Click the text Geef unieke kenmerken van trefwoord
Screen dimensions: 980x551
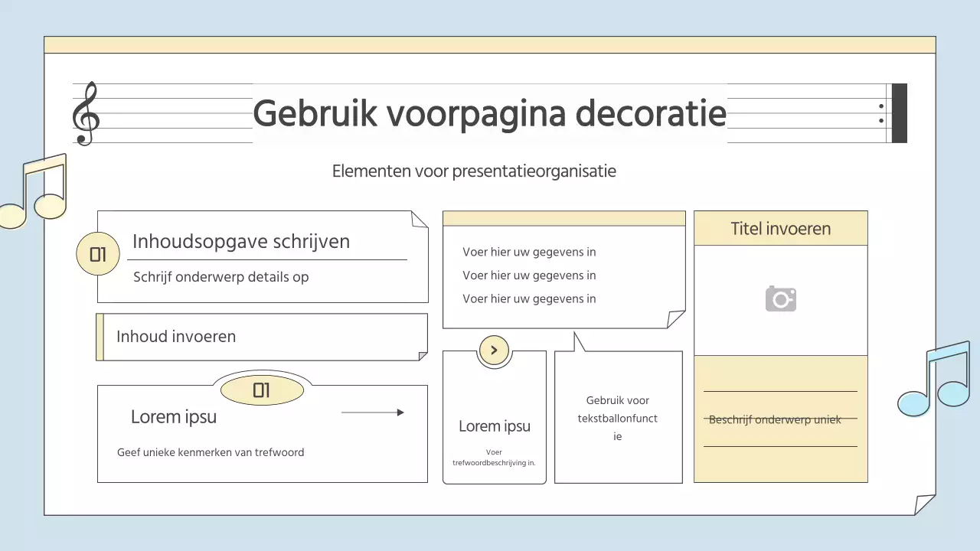click(x=211, y=452)
